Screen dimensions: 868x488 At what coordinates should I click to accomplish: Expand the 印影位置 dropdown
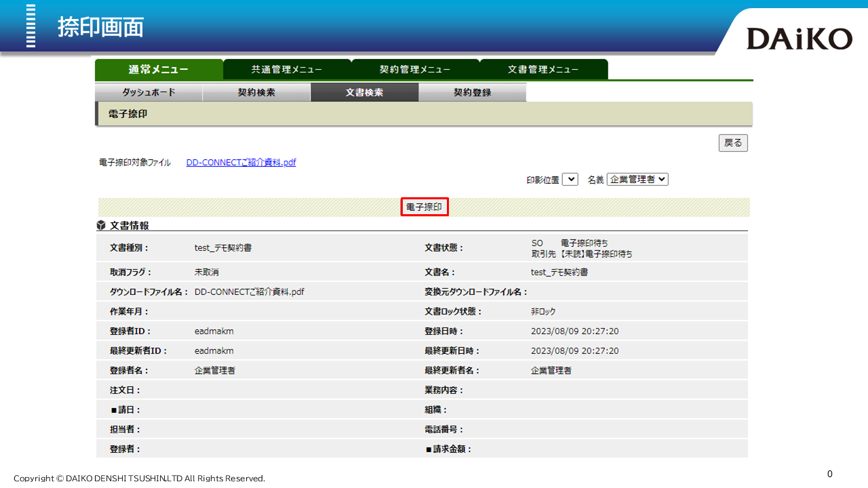[x=570, y=180]
